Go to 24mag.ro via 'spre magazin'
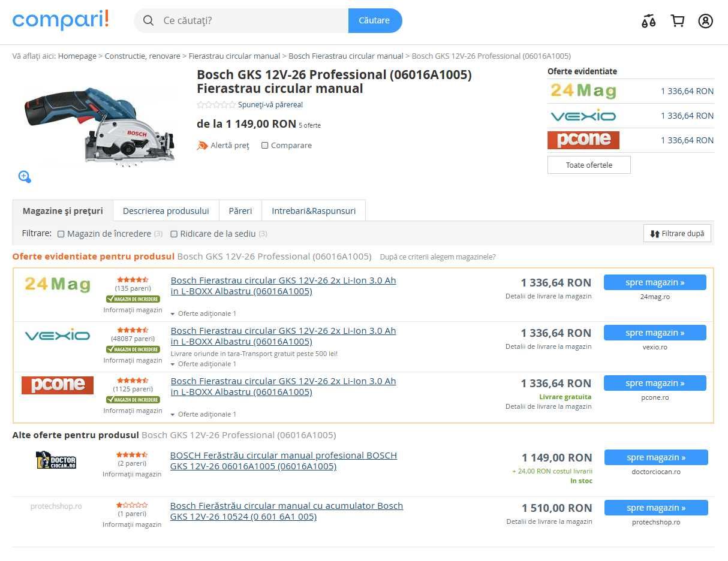The width and height of the screenshot is (728, 561). [x=655, y=282]
